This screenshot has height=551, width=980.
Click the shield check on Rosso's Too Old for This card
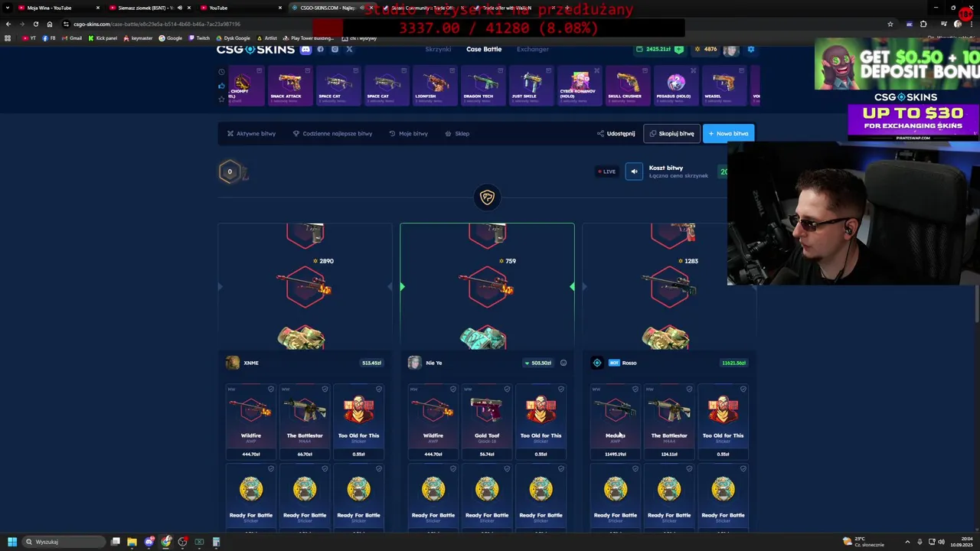pyautogui.click(x=743, y=390)
